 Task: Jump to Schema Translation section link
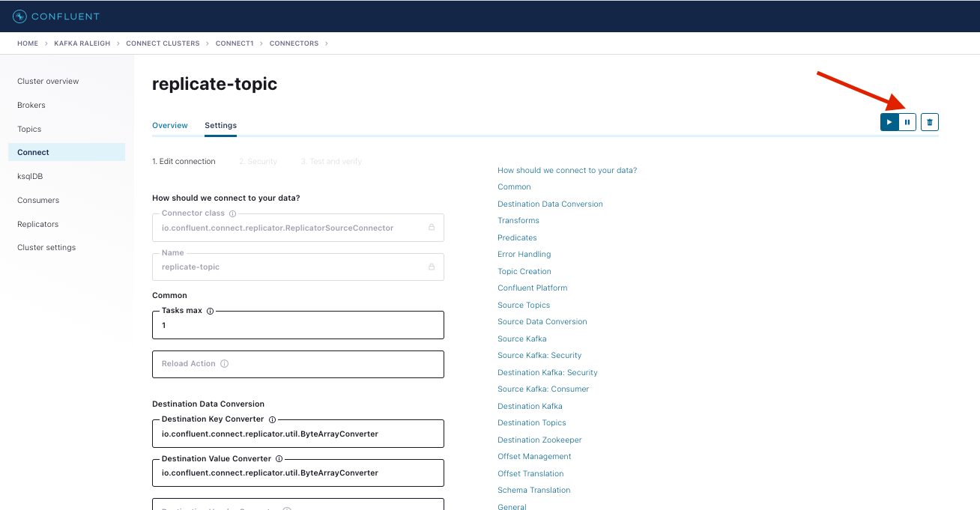(x=534, y=490)
